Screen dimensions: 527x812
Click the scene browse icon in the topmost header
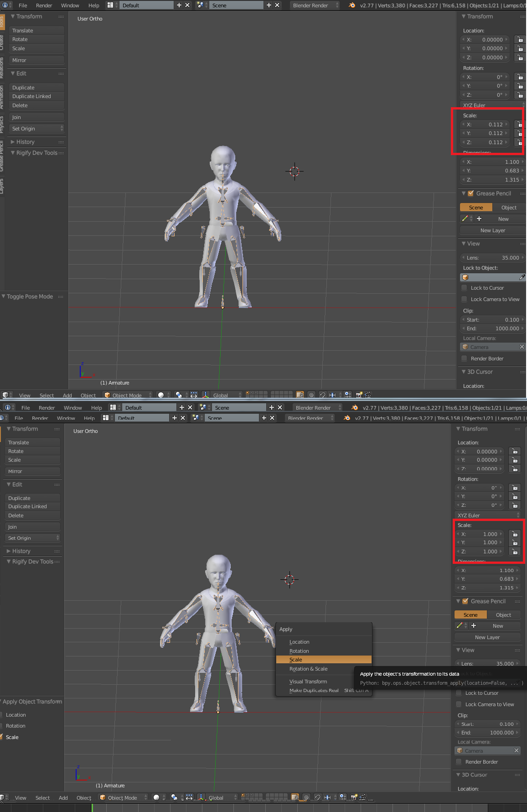pyautogui.click(x=201, y=5)
